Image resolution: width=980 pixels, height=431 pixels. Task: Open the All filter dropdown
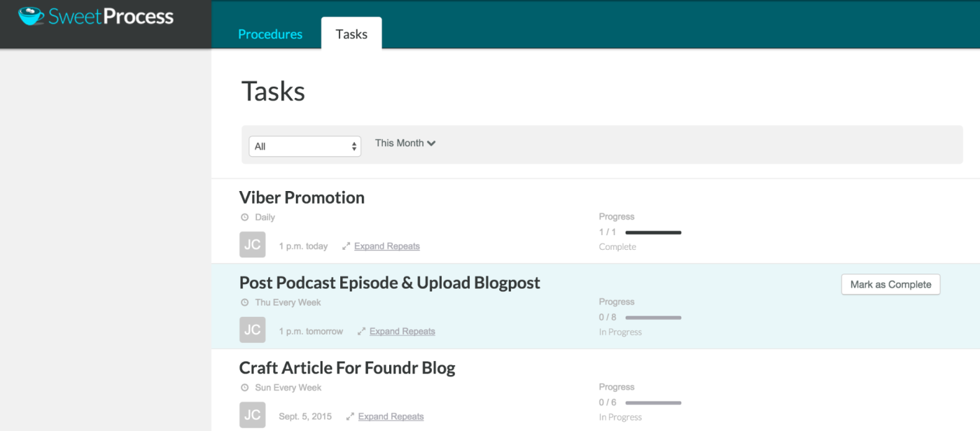click(x=304, y=146)
